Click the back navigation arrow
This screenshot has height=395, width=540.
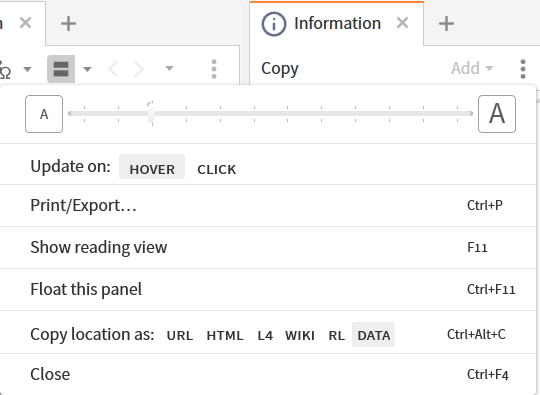point(113,69)
